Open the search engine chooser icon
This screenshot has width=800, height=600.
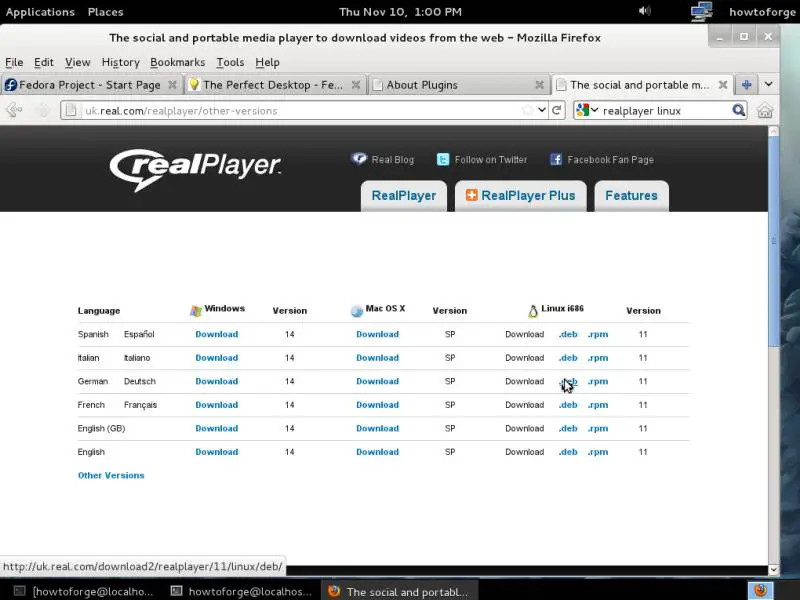[x=587, y=110]
